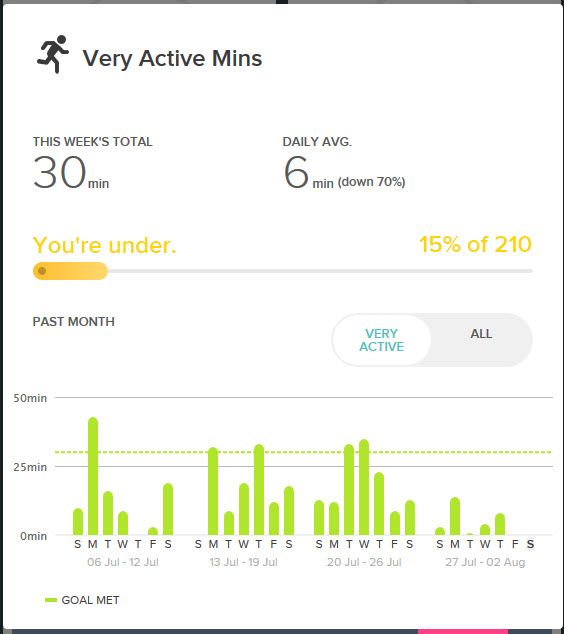Click the green dashed goal line
564x634 pixels.
pos(303,452)
